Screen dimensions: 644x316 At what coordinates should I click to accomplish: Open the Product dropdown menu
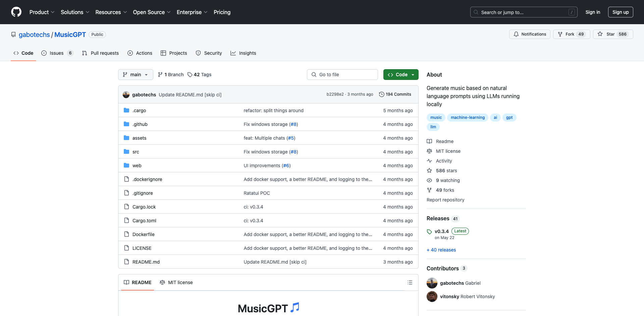[42, 12]
